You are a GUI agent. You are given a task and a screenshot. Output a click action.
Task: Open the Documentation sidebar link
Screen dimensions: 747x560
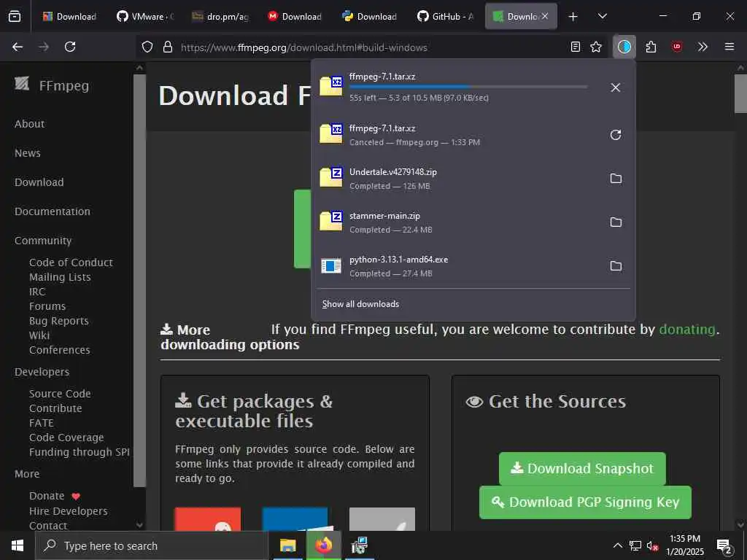pos(53,211)
